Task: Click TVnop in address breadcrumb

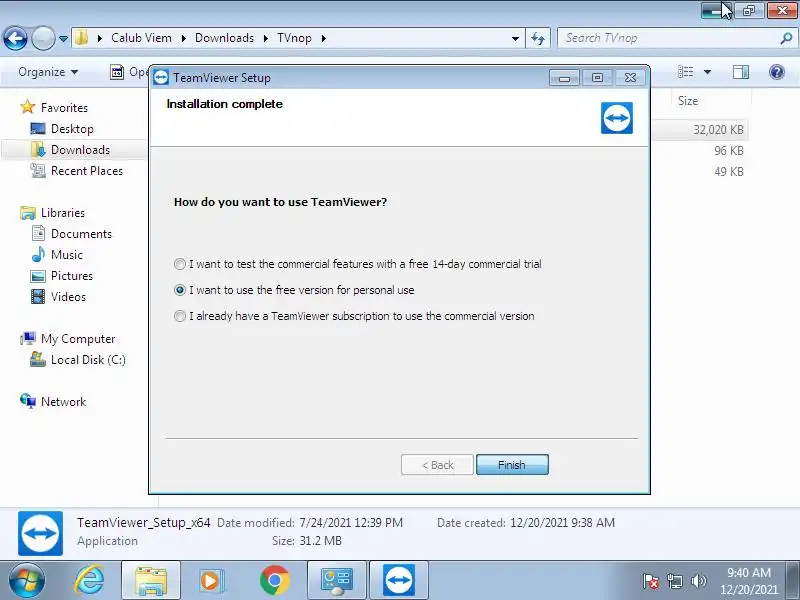Action: pyautogui.click(x=294, y=38)
